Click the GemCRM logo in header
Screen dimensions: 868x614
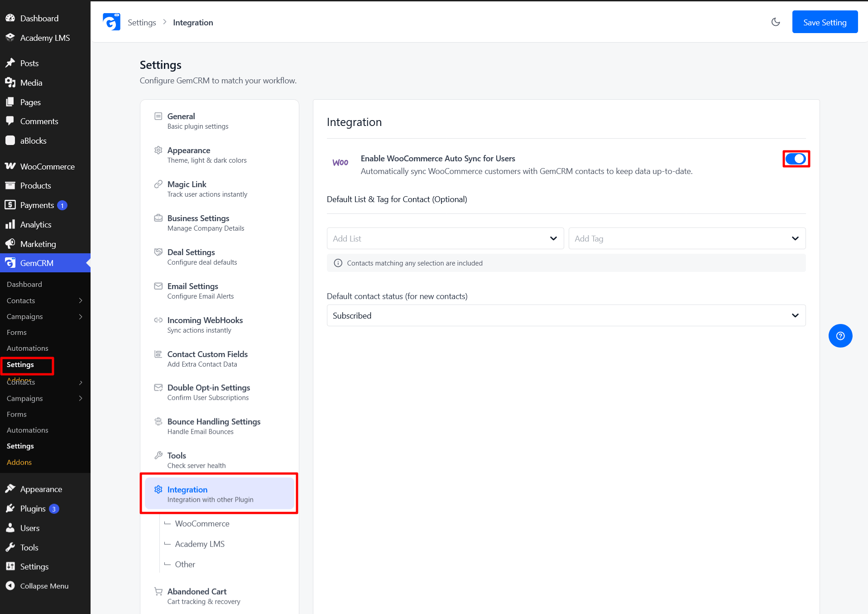[x=111, y=22]
